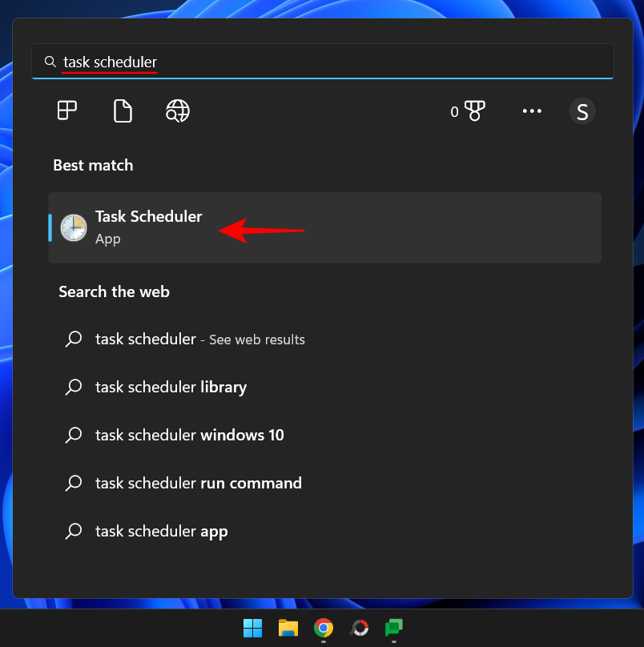
Task: Open Windows Start button on taskbar
Action: (x=252, y=628)
